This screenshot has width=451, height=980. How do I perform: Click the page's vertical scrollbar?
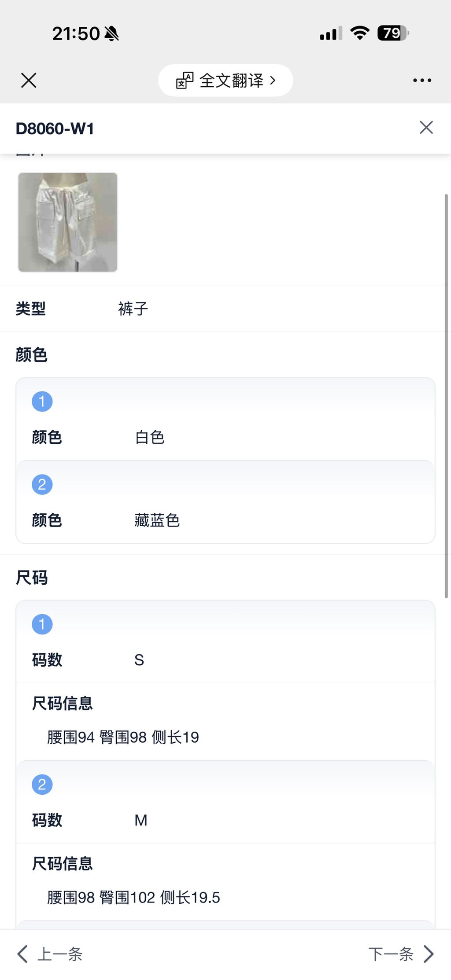446,396
